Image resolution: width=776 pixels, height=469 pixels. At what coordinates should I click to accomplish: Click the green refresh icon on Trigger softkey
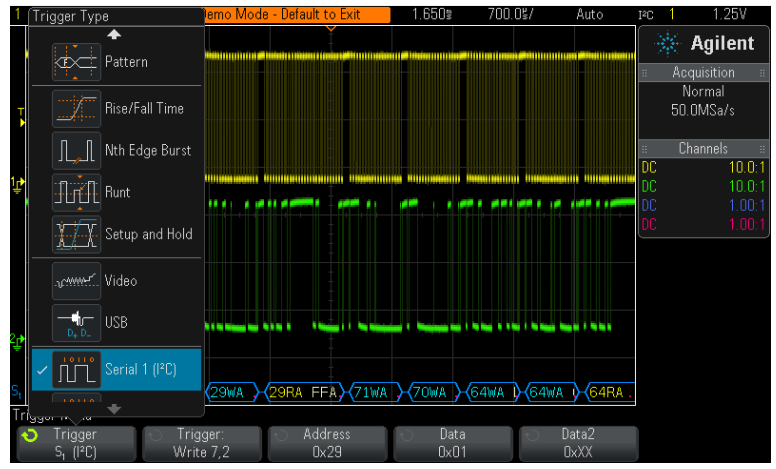click(30, 436)
